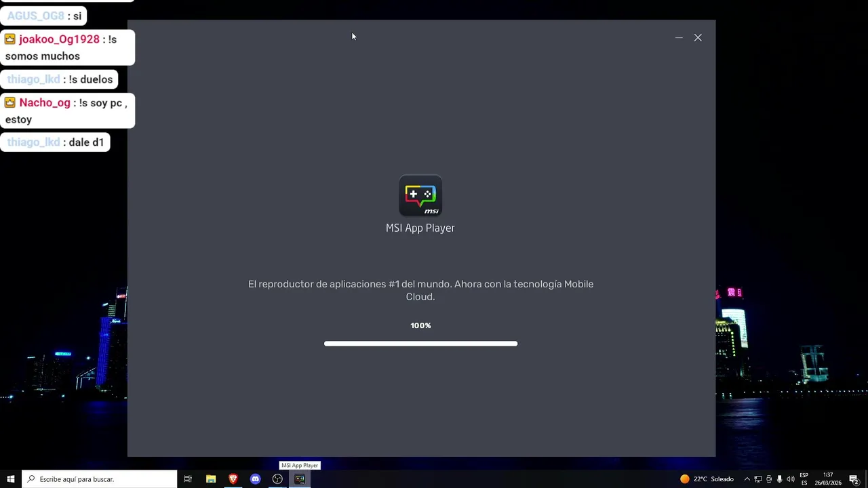Click the 'El reproductor de aplicaciones' tagline

point(420,290)
